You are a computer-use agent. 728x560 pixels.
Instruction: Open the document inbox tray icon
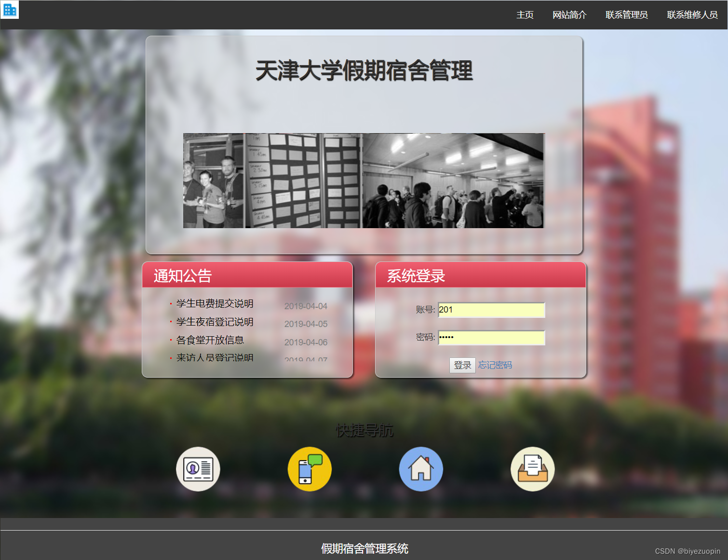[x=533, y=469]
